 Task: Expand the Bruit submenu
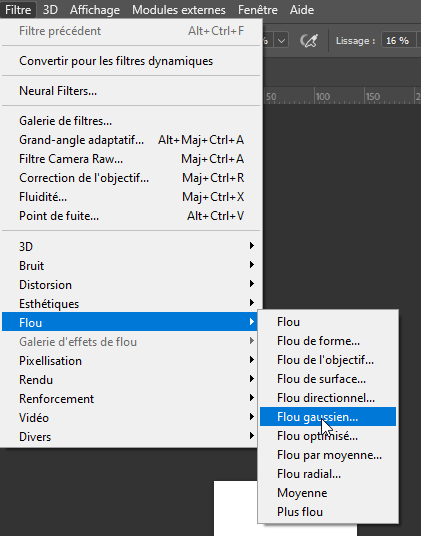(131, 266)
